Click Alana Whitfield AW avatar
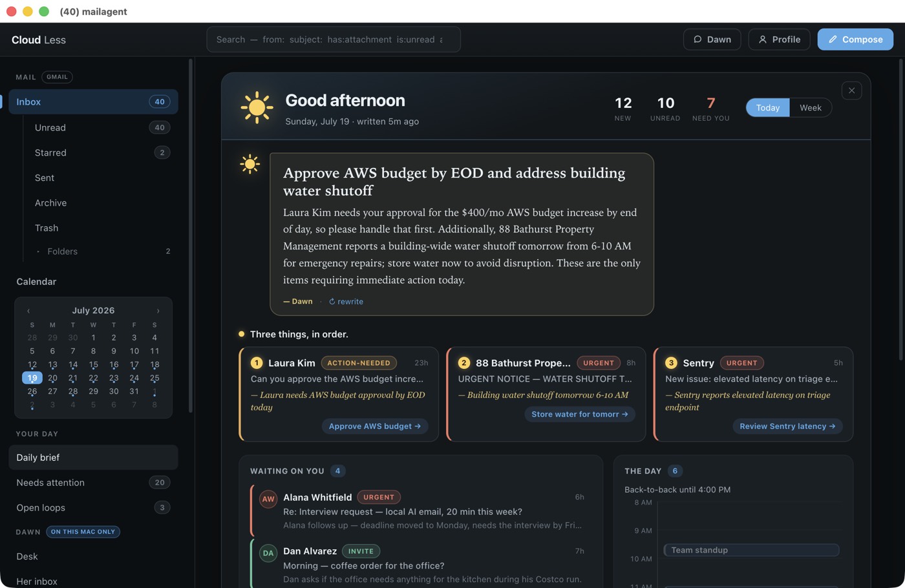 click(268, 499)
